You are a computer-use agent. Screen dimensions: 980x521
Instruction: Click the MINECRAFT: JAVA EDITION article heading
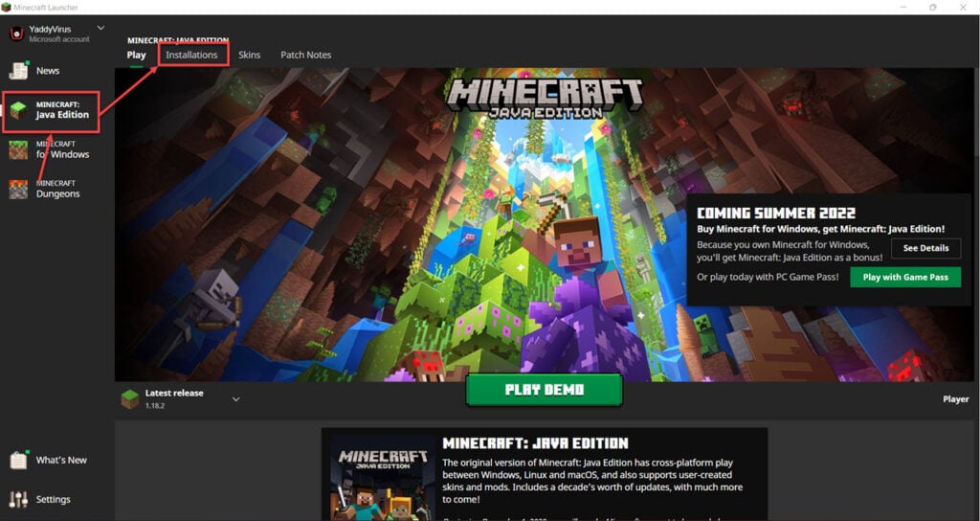[x=536, y=443]
